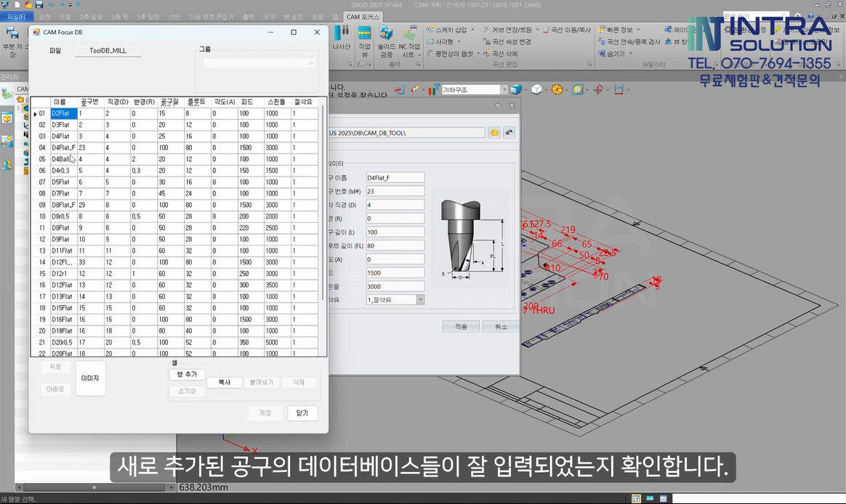Click the redo arrow in quick access bar
The image size is (846, 504).
60,4
